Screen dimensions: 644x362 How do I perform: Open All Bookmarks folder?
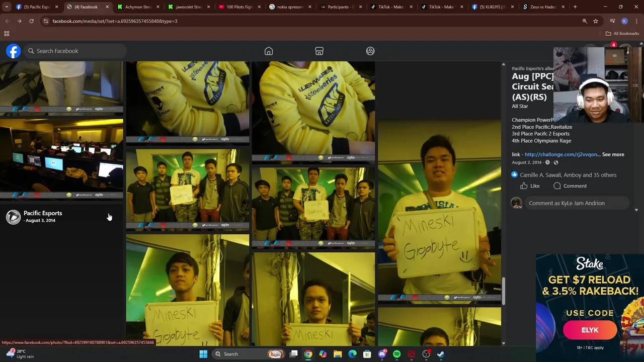[622, 33]
